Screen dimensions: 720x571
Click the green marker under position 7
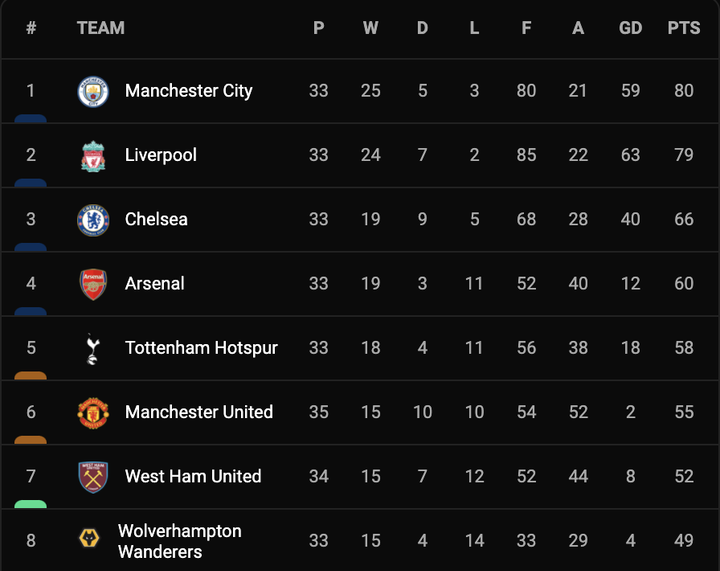31,504
